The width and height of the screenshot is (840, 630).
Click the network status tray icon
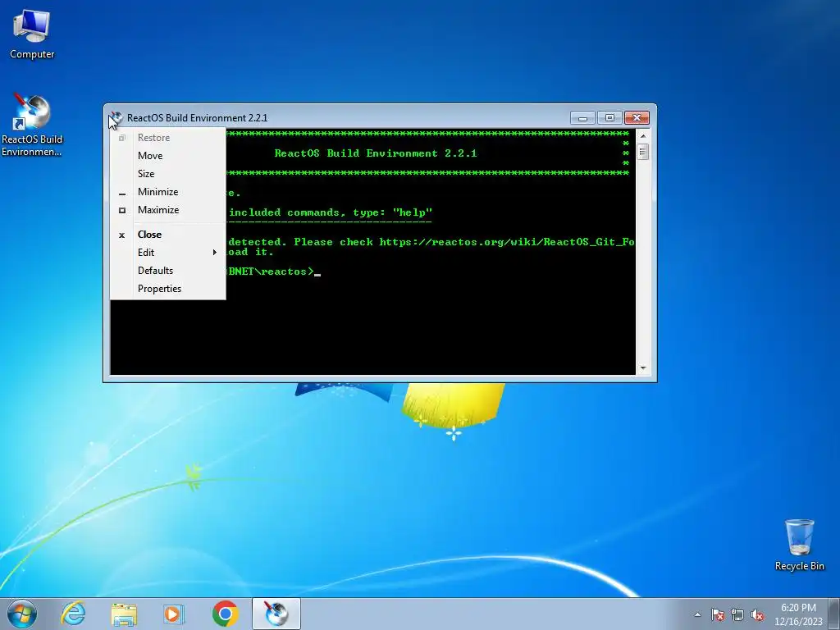click(737, 614)
